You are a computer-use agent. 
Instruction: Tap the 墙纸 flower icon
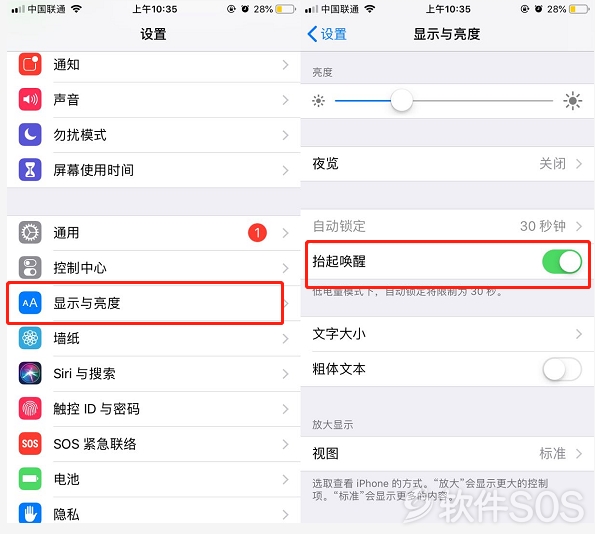30,338
